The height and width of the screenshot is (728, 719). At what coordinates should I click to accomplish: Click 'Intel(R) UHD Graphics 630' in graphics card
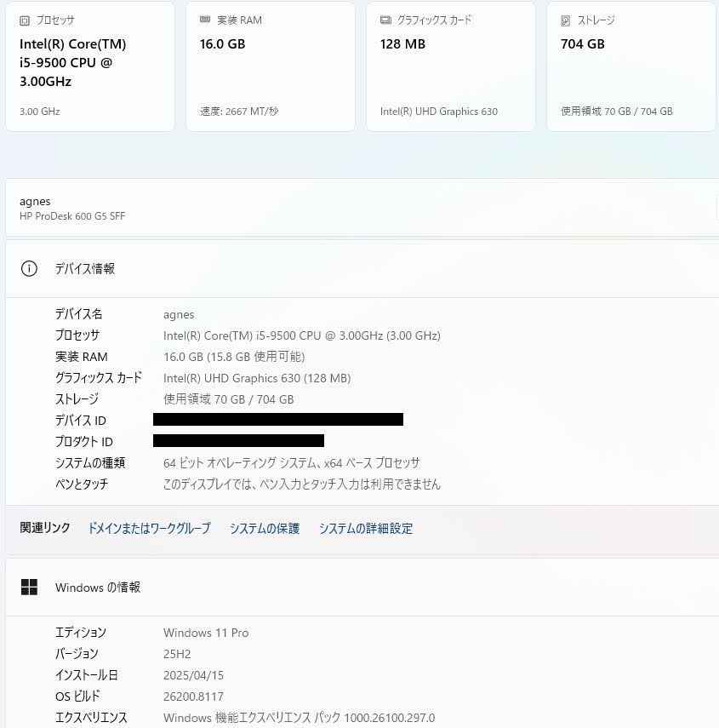[x=439, y=112]
